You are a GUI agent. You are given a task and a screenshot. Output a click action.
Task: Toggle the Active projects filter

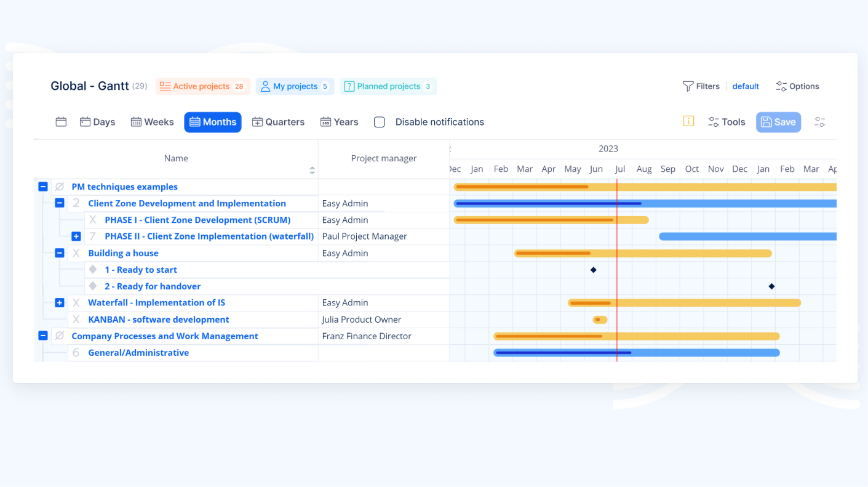pos(202,86)
